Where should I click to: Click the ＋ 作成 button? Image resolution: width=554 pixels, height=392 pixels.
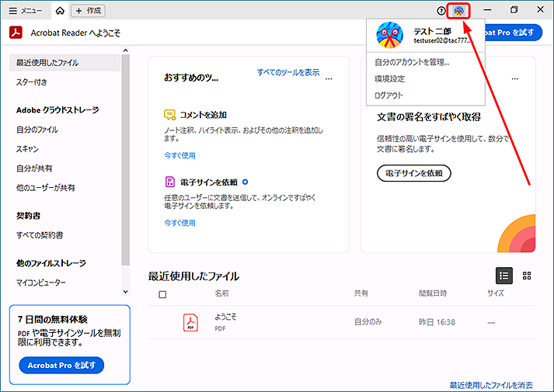[x=89, y=11]
